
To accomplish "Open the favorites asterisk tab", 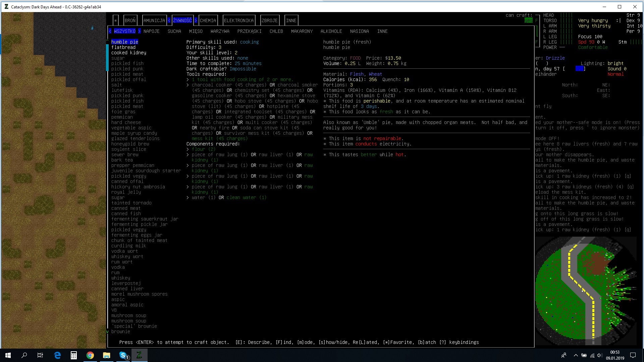I will pos(115,20).
